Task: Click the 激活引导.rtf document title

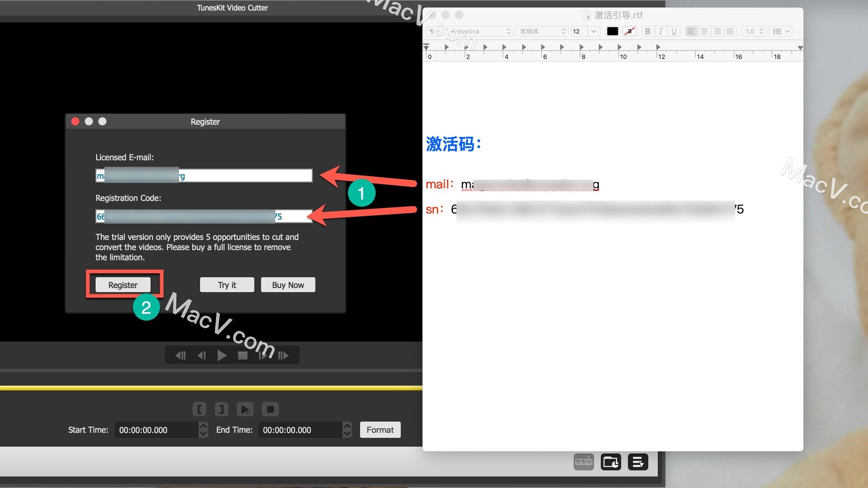Action: (x=618, y=15)
